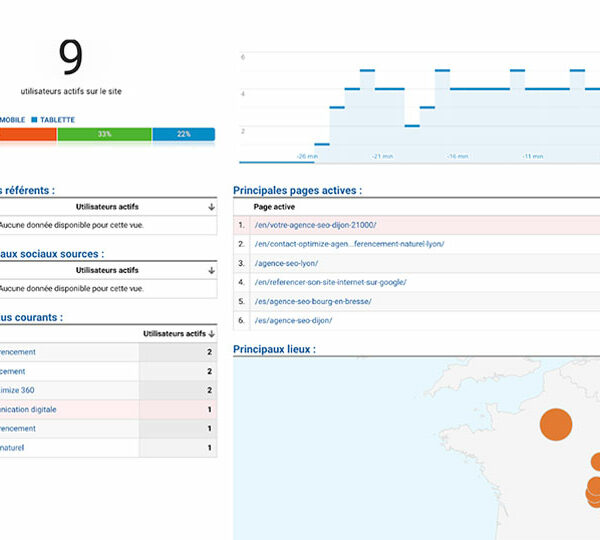Sort keywords table by the Utilisateurs actifs arrow
The image size is (600, 540).
[x=211, y=333]
